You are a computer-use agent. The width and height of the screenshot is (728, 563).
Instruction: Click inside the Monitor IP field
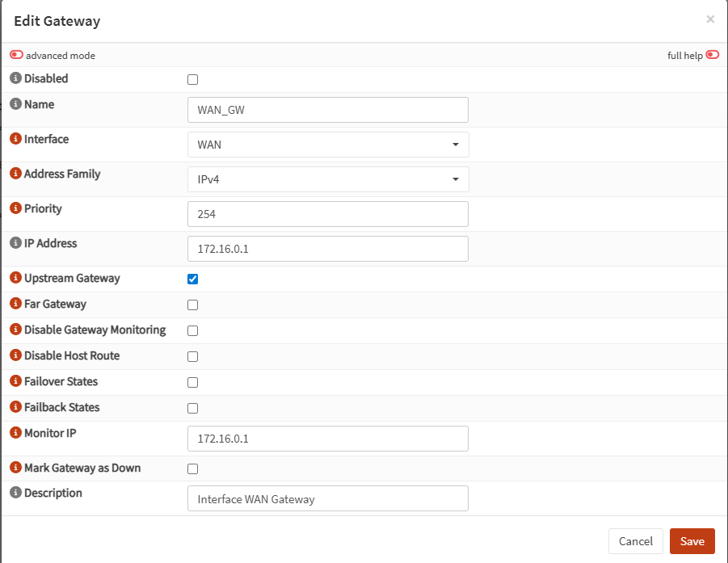pos(327,439)
